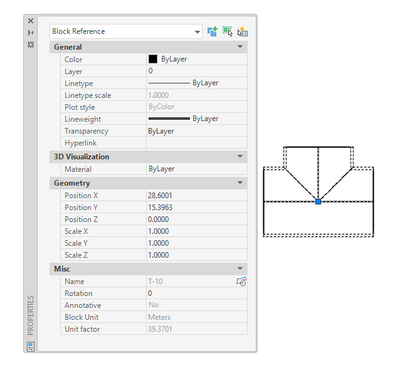Viewport: 400px width, 370px height.
Task: Select the Block Unit property label
Action: coord(82,317)
